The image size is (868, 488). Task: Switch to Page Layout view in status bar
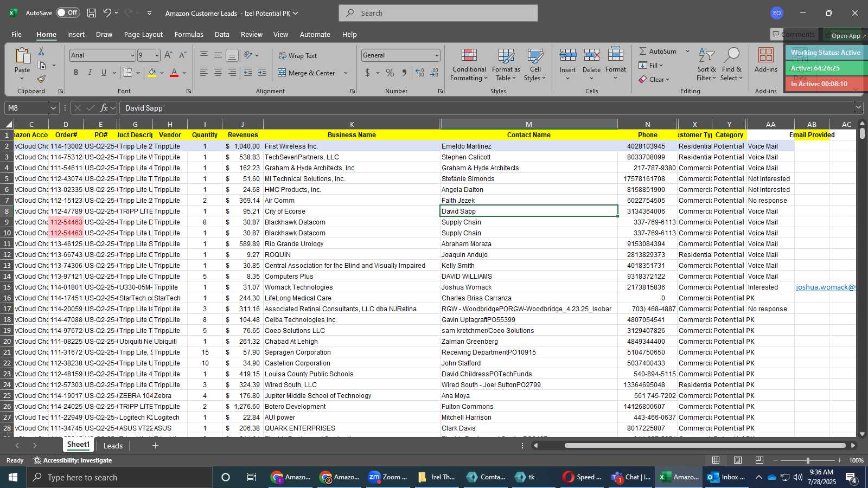pos(738,460)
